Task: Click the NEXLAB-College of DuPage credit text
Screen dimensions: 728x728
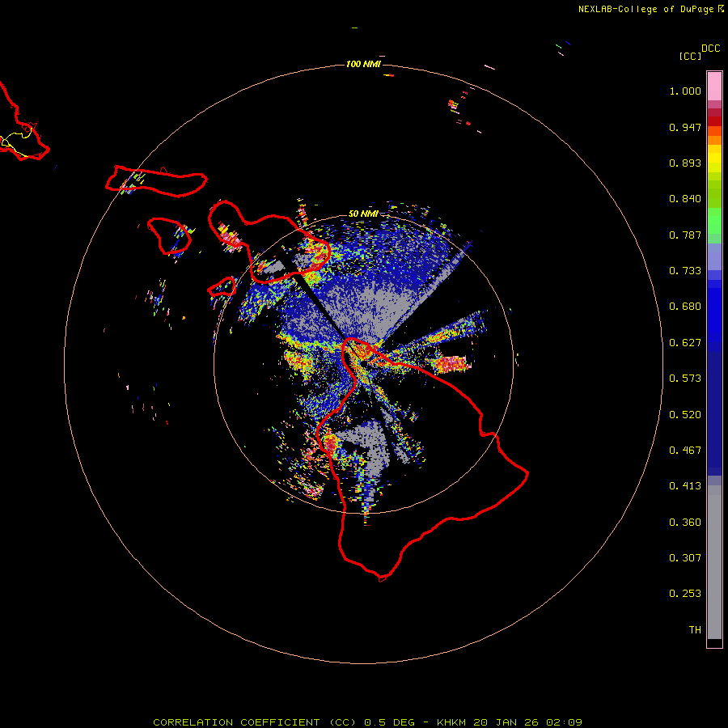Action: 650,9
